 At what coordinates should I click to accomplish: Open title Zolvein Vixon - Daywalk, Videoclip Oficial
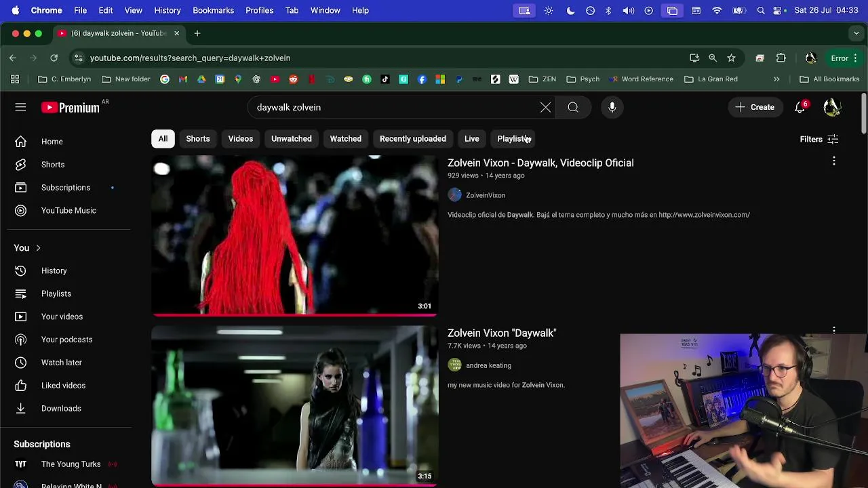click(x=540, y=163)
